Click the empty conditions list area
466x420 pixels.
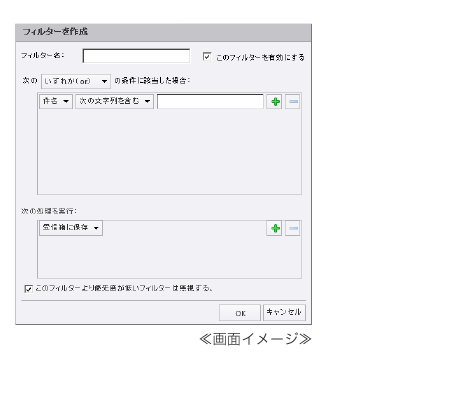point(169,152)
